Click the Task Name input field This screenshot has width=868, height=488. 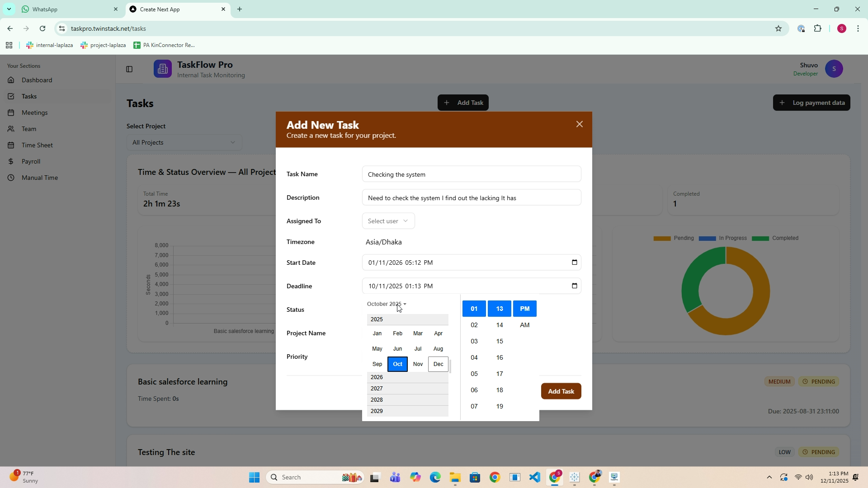tap(471, 174)
